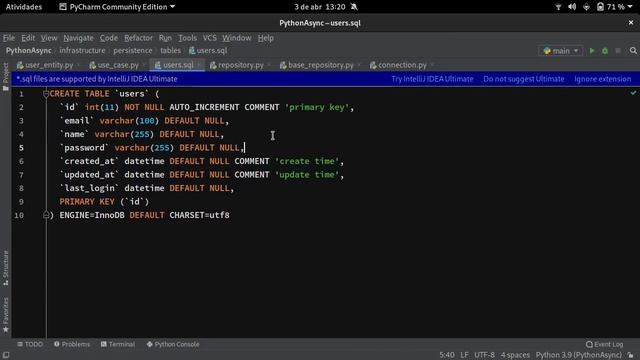Click the PythonAsync breadcrumb in the navigation bar
Viewport: 640px width, 360px height.
tap(29, 51)
